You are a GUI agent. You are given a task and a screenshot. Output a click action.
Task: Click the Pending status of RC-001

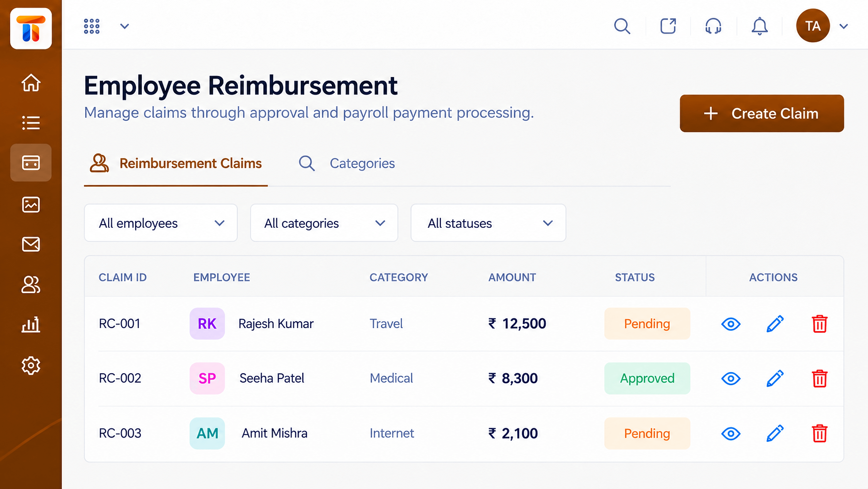[x=647, y=324]
